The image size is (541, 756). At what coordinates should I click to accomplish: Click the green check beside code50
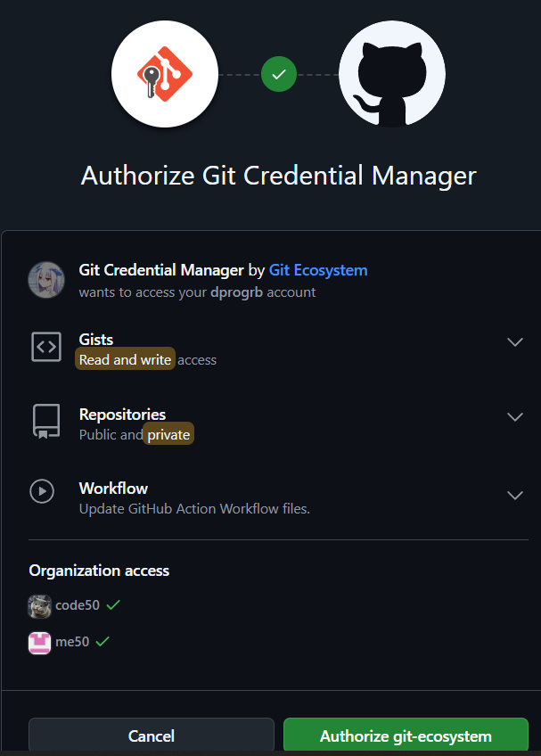coord(113,604)
